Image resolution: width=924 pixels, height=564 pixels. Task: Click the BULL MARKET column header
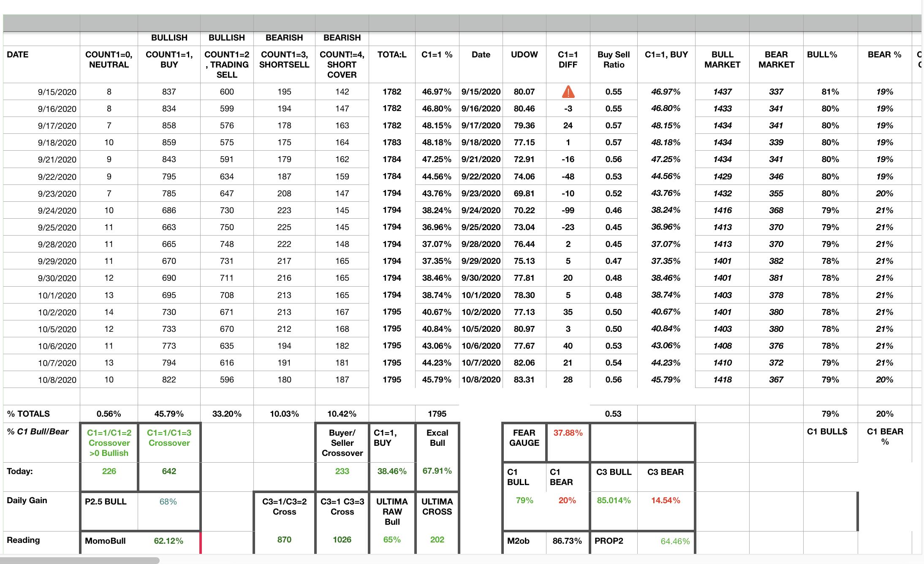coord(722,60)
